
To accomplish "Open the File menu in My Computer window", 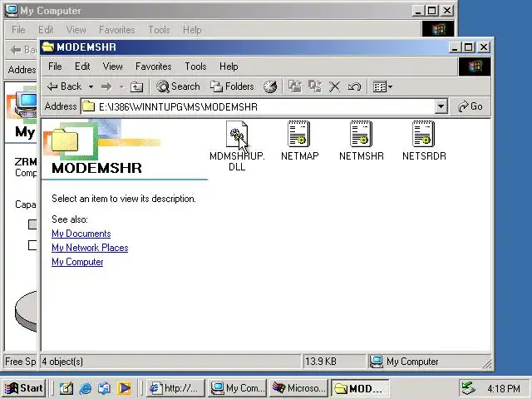I will (18, 30).
